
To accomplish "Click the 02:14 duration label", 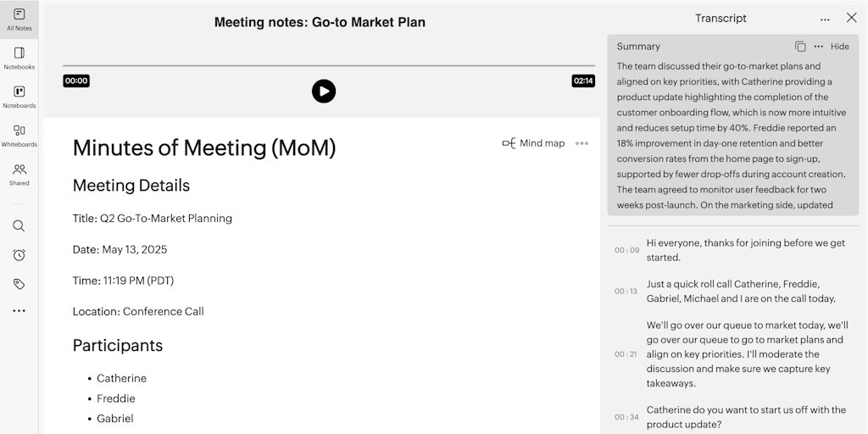I will pyautogui.click(x=583, y=81).
